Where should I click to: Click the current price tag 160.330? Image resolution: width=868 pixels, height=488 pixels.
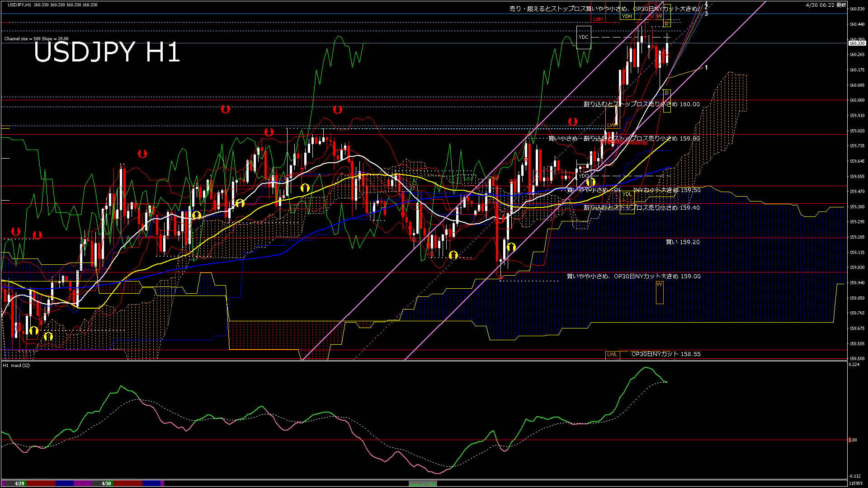(857, 43)
